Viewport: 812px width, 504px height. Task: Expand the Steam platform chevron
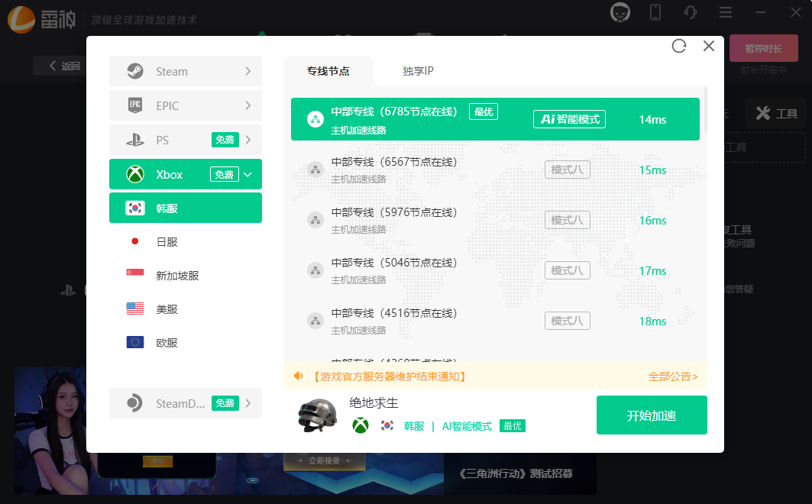coord(248,71)
